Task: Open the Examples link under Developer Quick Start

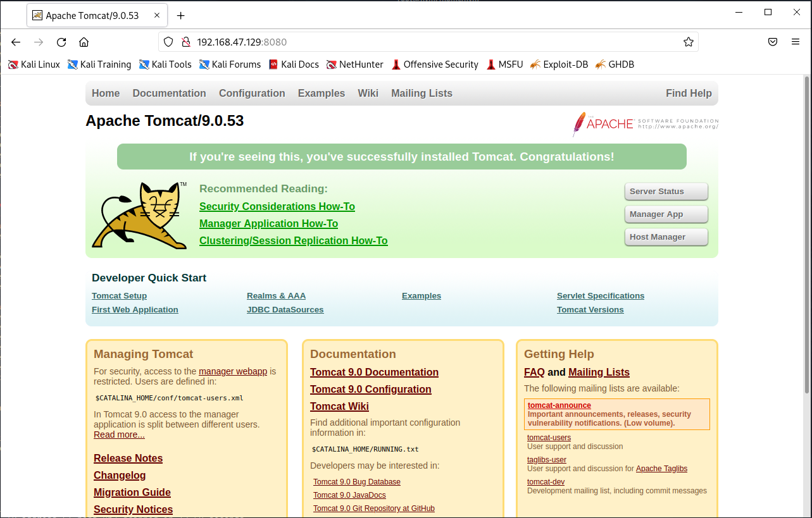Action: pyautogui.click(x=422, y=296)
